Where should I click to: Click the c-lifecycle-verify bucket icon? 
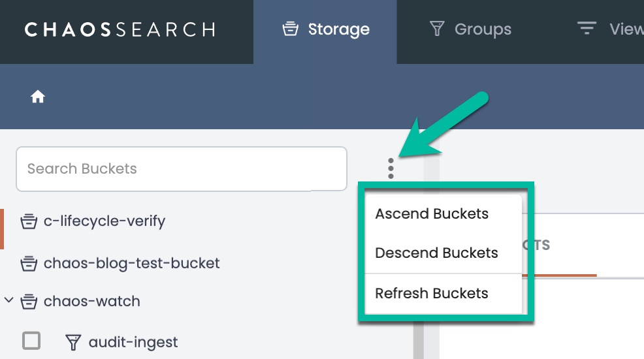point(28,221)
